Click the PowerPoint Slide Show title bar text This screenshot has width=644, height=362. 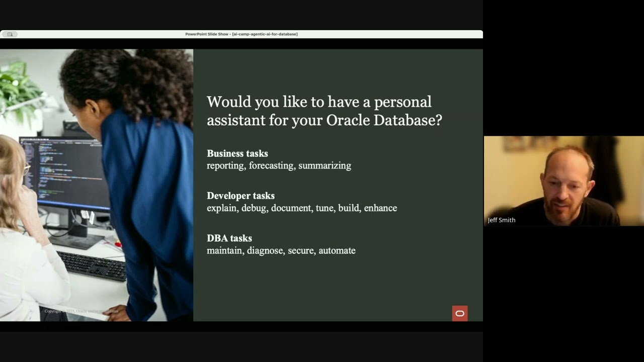point(242,34)
